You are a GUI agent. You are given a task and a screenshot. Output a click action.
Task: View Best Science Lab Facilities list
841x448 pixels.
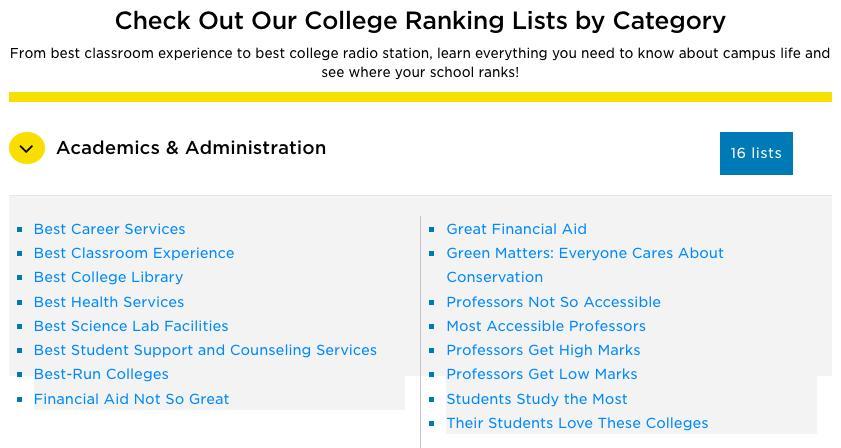tap(131, 326)
